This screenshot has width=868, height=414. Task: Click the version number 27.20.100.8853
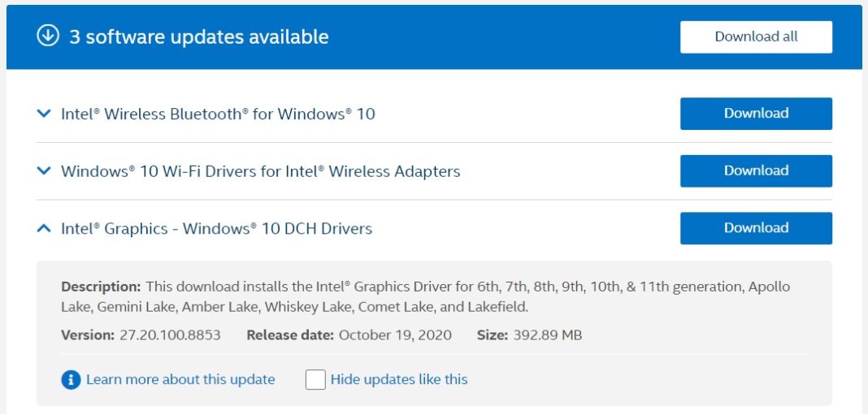tap(169, 334)
